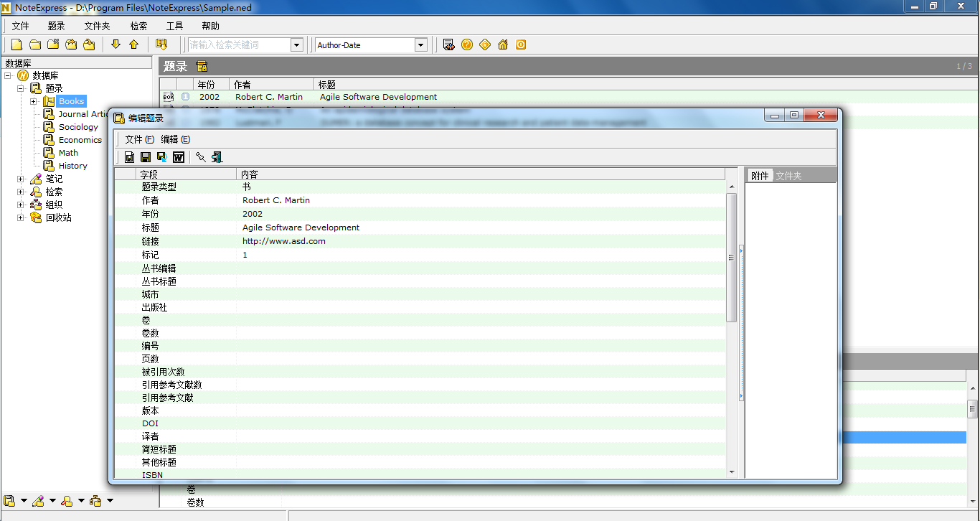The image size is (980, 521).
Task: Expand the 回收站 tree node
Action: point(21,217)
